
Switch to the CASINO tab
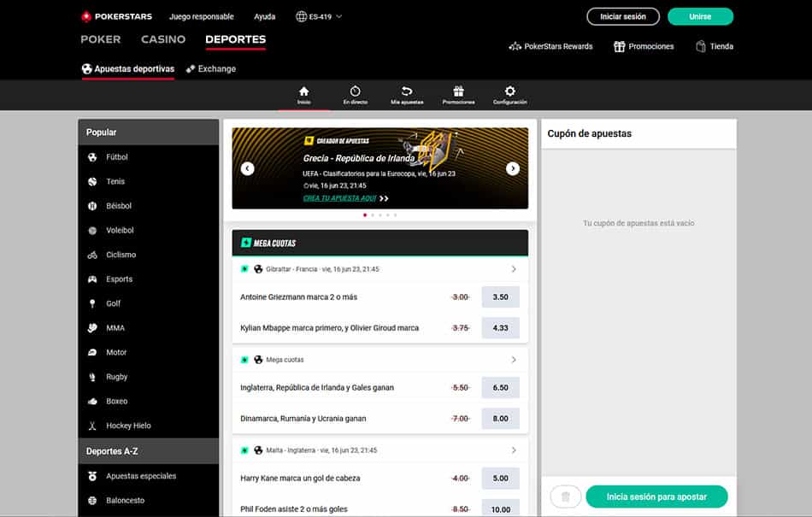coord(163,39)
